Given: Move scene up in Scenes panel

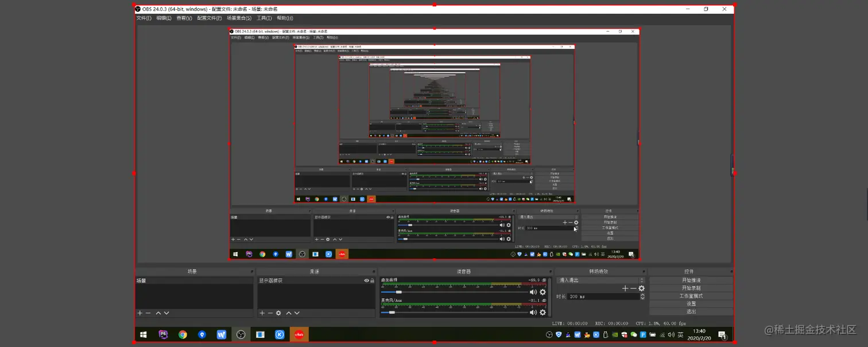Looking at the screenshot, I should click(158, 313).
